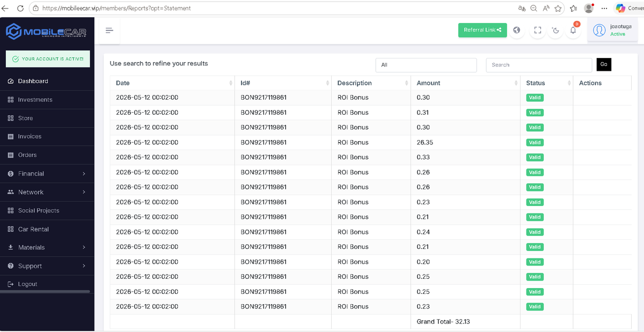Expand the Financial sidebar menu
Image resolution: width=644 pixels, height=332 pixels.
47,174
